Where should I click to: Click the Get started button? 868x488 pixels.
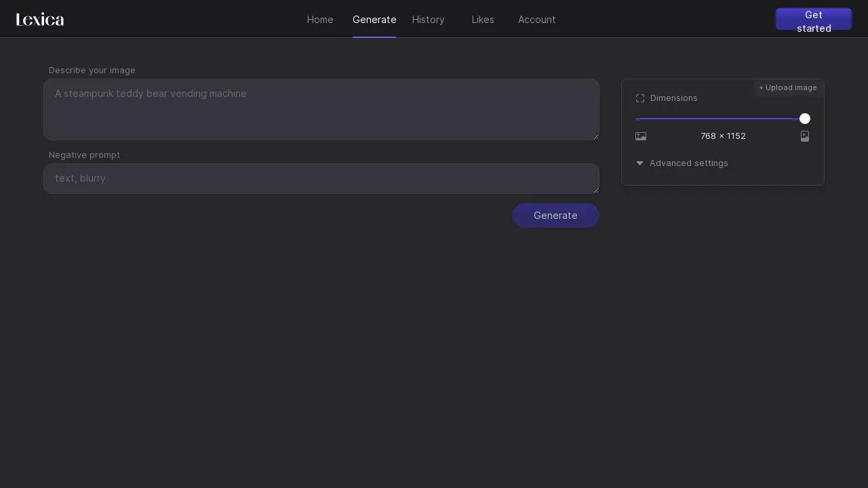(x=814, y=19)
